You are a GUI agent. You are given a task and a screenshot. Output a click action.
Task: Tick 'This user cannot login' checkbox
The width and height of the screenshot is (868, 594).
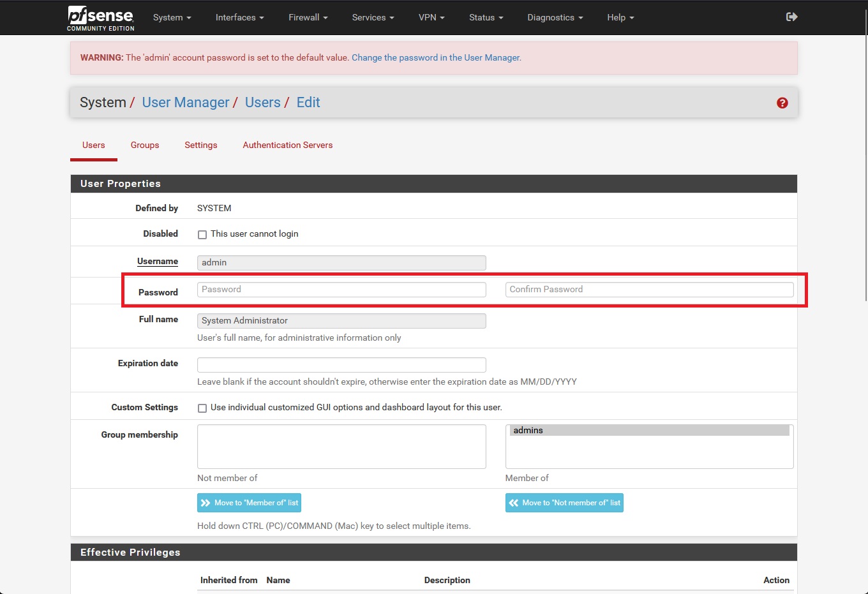pos(202,235)
